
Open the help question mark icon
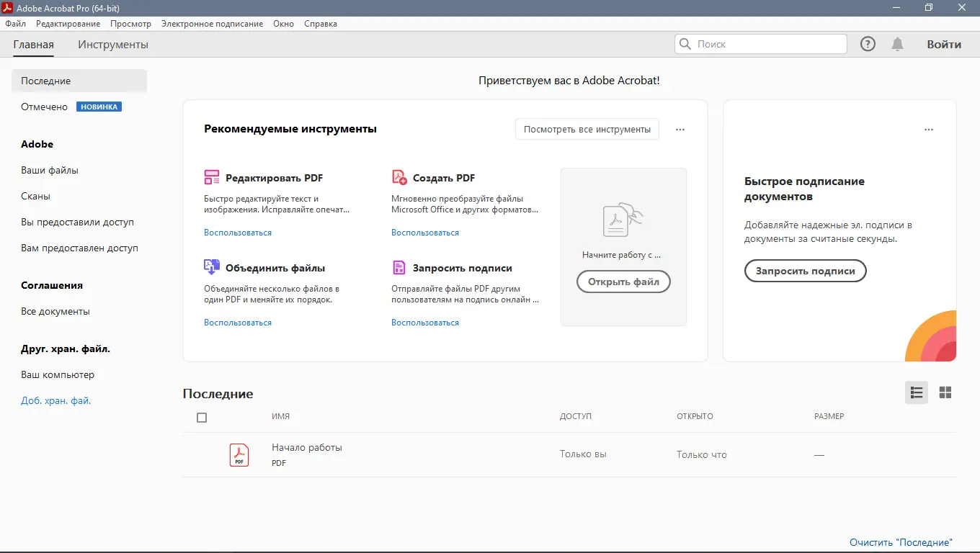867,44
